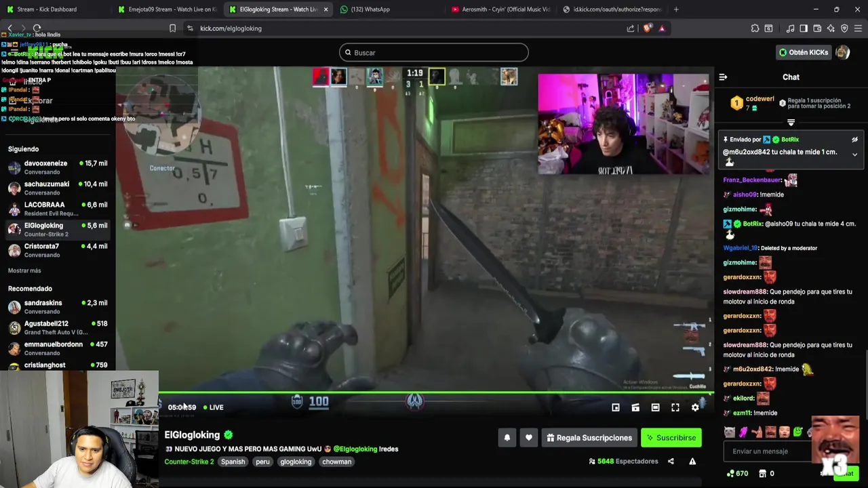The image size is (868, 488).
Task: Click the Buscar search field
Action: pos(434,52)
